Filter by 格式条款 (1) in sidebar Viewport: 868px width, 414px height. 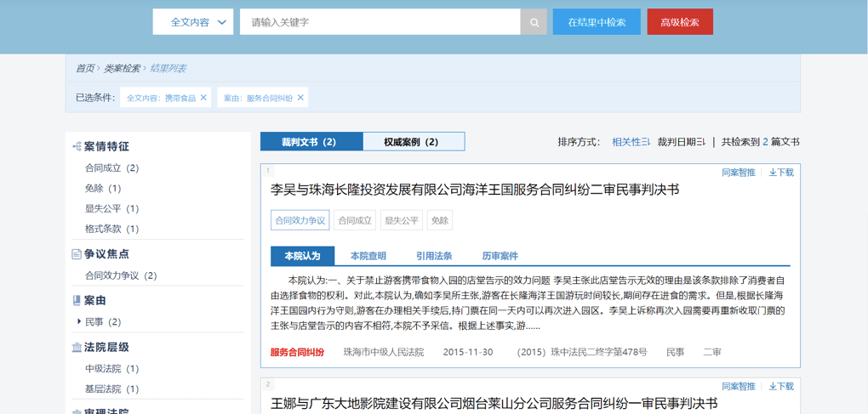[x=111, y=229]
